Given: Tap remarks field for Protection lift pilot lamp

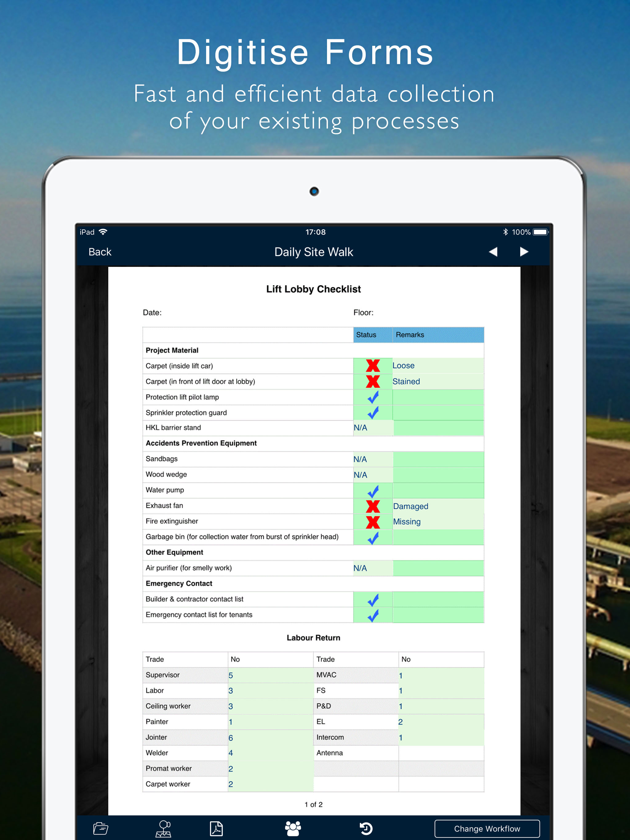Looking at the screenshot, I should tap(438, 397).
